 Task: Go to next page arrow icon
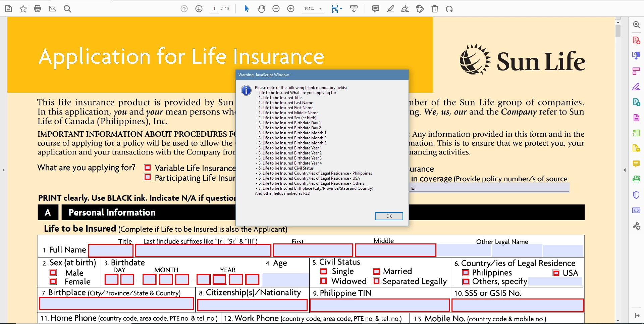[199, 9]
